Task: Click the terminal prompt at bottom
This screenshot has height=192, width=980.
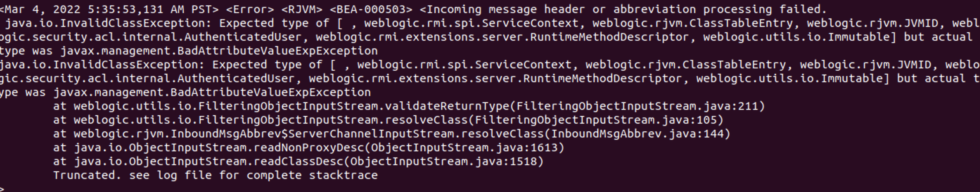Action: click(2, 189)
